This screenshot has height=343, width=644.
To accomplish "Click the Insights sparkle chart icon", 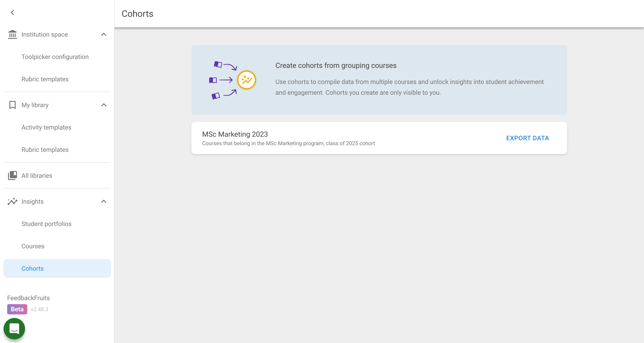I will tap(13, 201).
